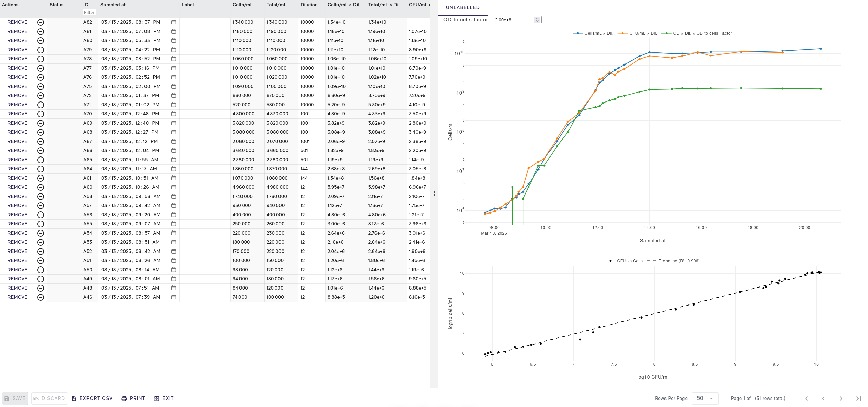Screen dimensions: 868x407
Task: Open calendar picker for sample A75
Action: click(174, 86)
